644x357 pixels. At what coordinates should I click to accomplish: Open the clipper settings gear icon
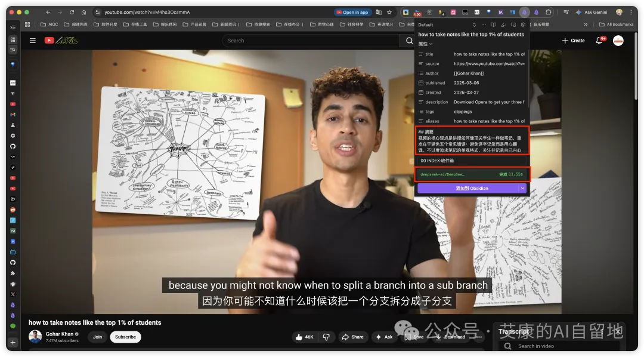pos(523,25)
